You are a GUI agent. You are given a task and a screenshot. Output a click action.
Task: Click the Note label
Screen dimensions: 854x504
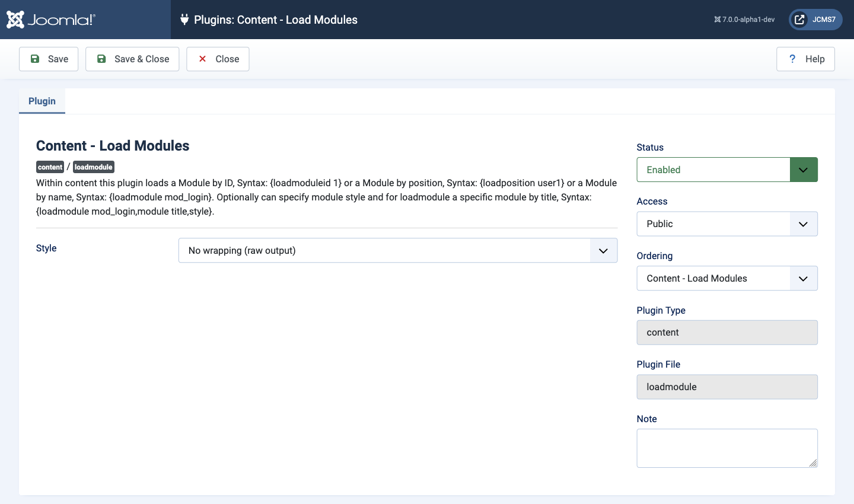point(646,419)
